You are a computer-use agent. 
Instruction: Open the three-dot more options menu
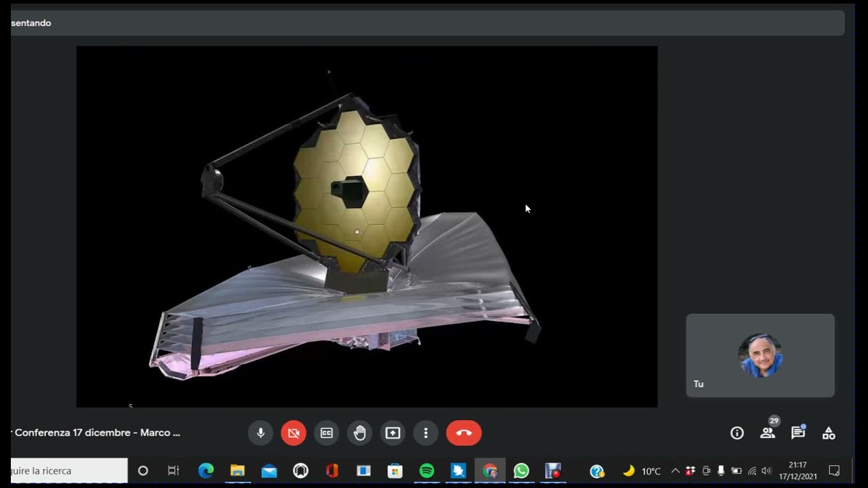(x=426, y=433)
